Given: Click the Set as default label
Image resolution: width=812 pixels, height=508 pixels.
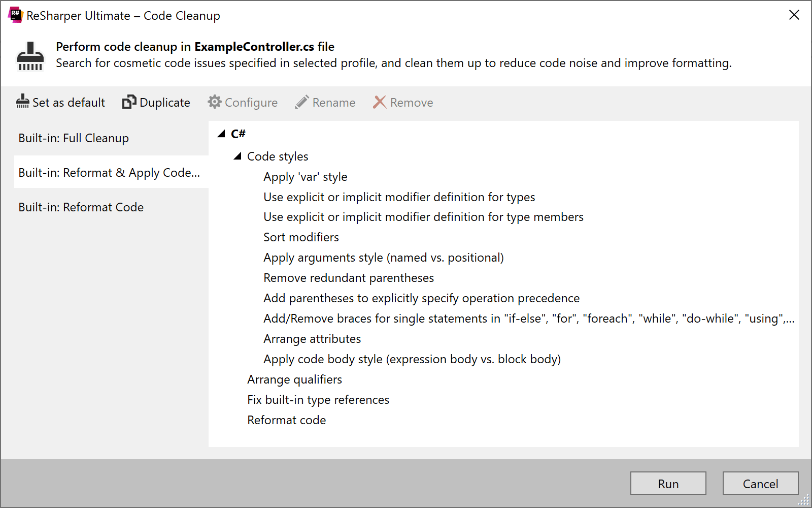Looking at the screenshot, I should pos(69,103).
